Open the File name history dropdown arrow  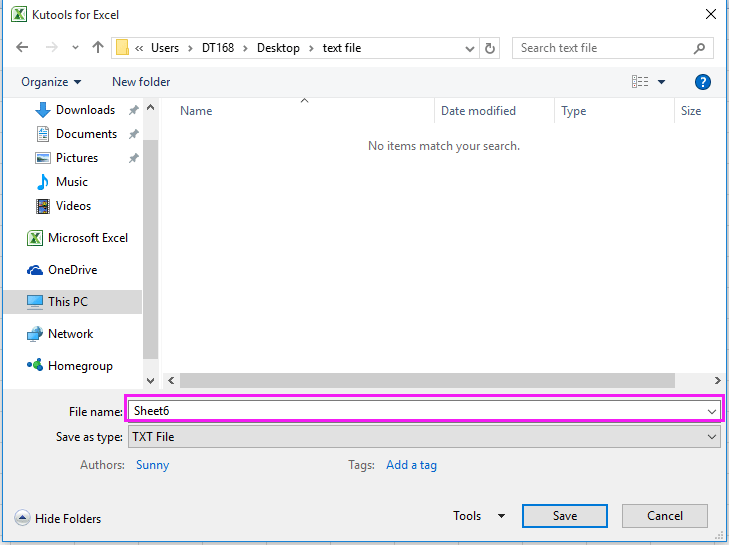[711, 411]
